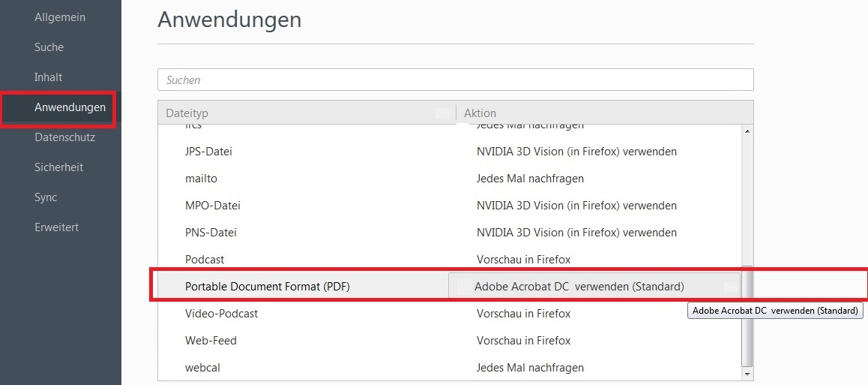Open the Allgemein settings section

60,17
